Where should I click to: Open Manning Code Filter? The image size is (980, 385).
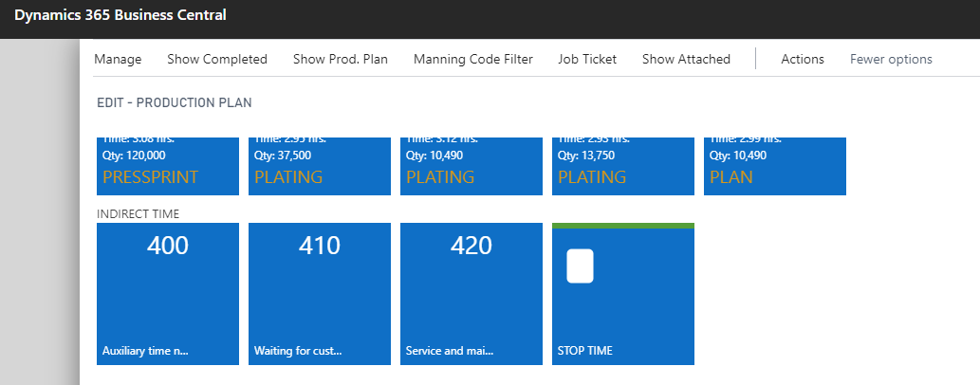[x=473, y=60]
